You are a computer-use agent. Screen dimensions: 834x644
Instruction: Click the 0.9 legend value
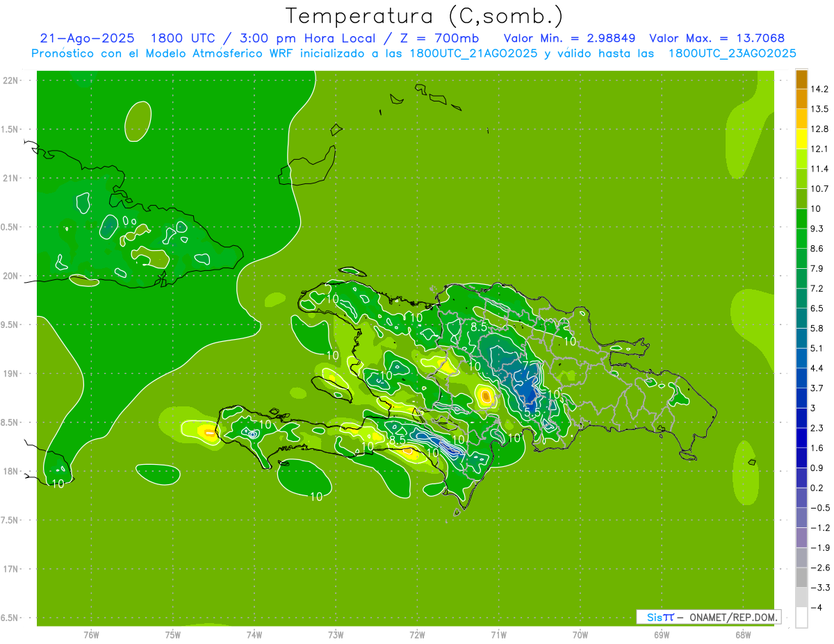[x=817, y=468]
